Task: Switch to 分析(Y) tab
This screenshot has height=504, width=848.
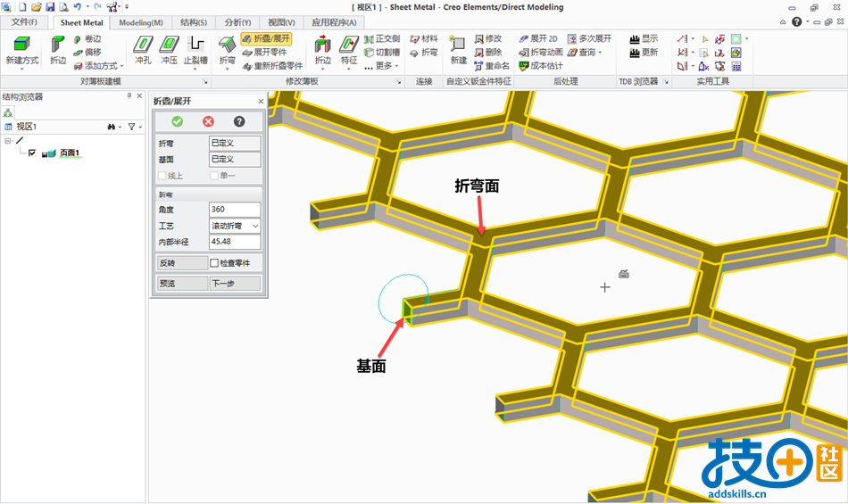Action: pos(238,22)
